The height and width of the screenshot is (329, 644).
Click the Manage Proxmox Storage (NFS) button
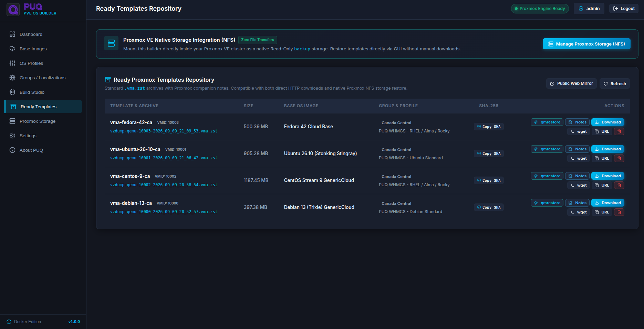(586, 44)
